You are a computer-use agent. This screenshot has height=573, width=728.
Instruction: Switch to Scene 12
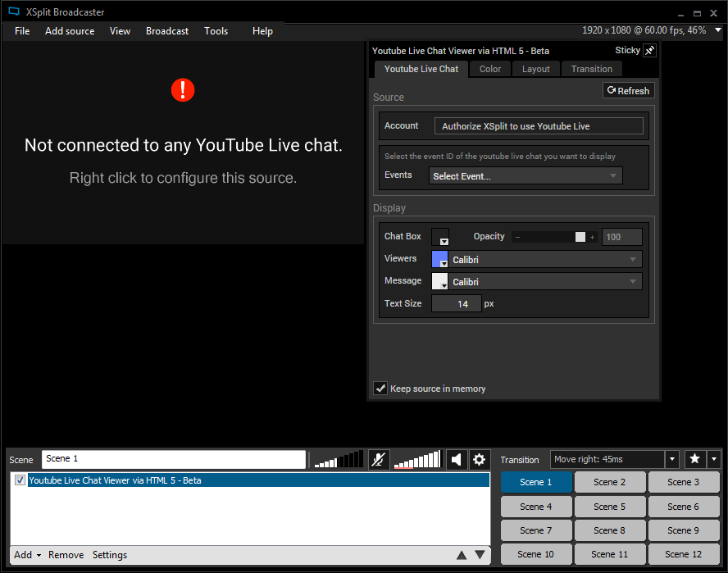tap(684, 554)
